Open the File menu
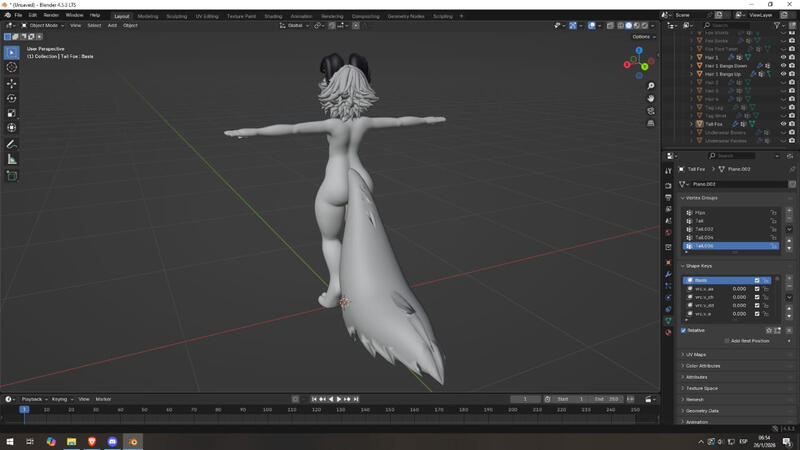The width and height of the screenshot is (800, 450). click(x=18, y=15)
